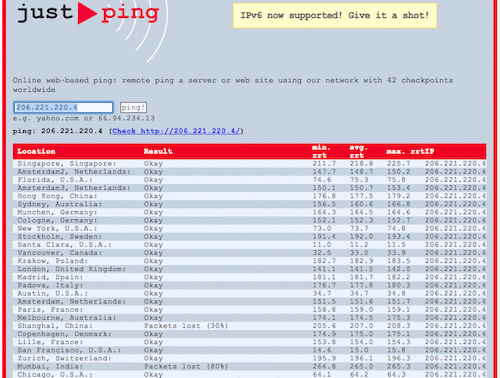Click the ping! button
The width and height of the screenshot is (500, 378).
coord(133,108)
